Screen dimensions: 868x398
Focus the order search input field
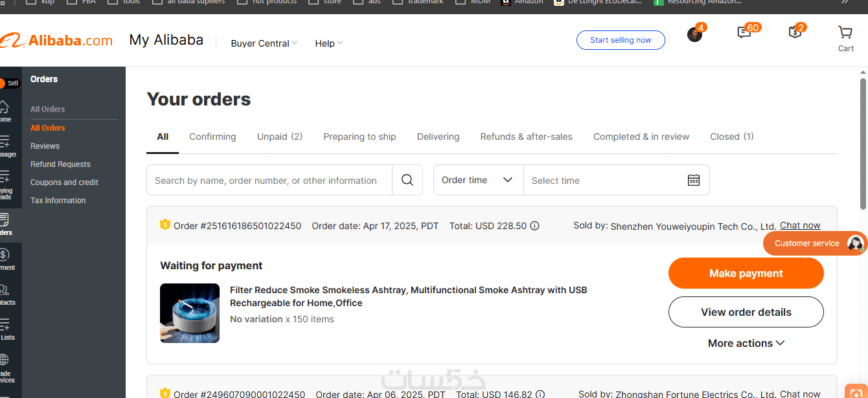[x=269, y=180]
